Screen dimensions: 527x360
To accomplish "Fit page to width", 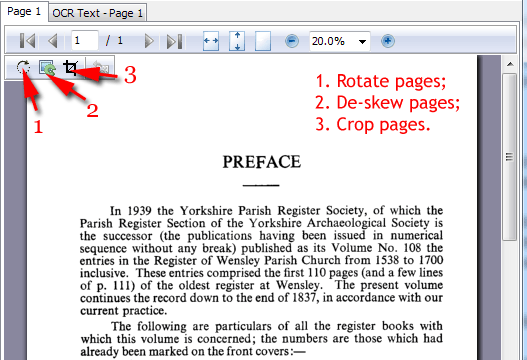I will coord(211,41).
